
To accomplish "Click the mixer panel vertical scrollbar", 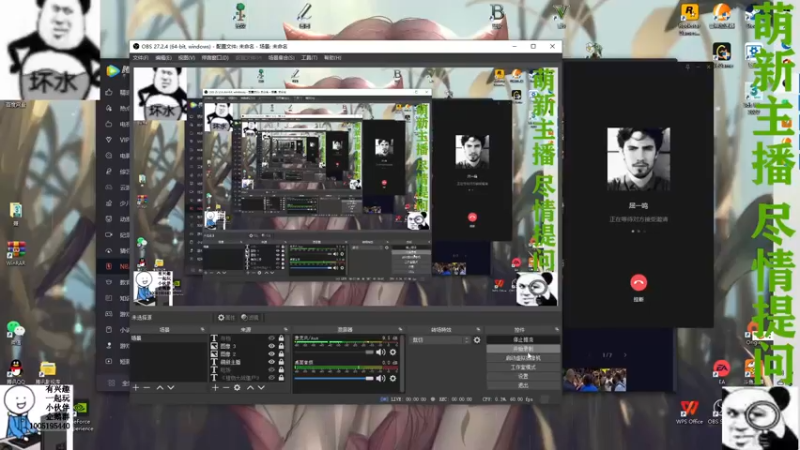I will [x=402, y=363].
